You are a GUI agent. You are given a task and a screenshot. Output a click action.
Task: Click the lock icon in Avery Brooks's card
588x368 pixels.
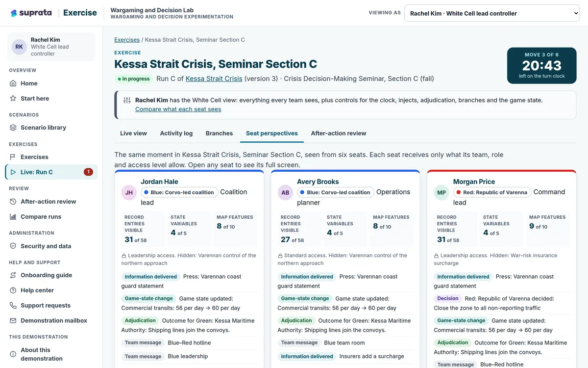pos(280,256)
